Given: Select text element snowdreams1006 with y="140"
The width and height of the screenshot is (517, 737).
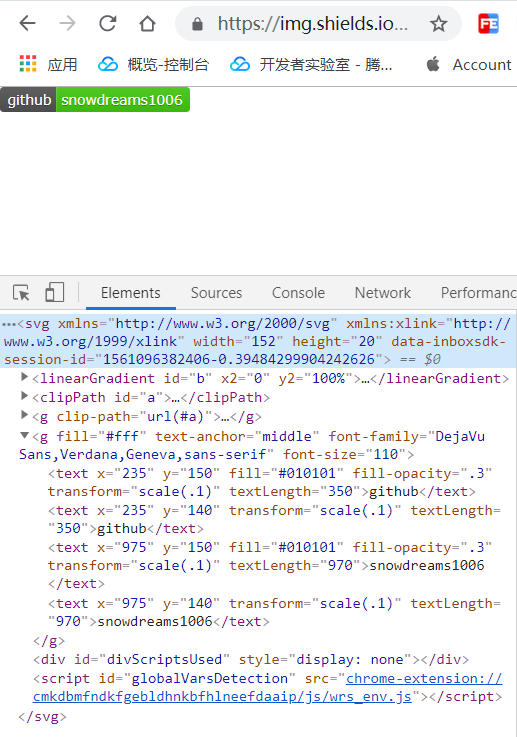Looking at the screenshot, I should pyautogui.click(x=274, y=612).
